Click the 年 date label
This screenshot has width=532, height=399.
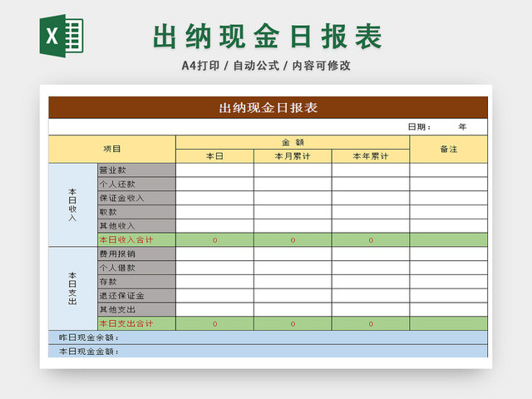pyautogui.click(x=462, y=127)
